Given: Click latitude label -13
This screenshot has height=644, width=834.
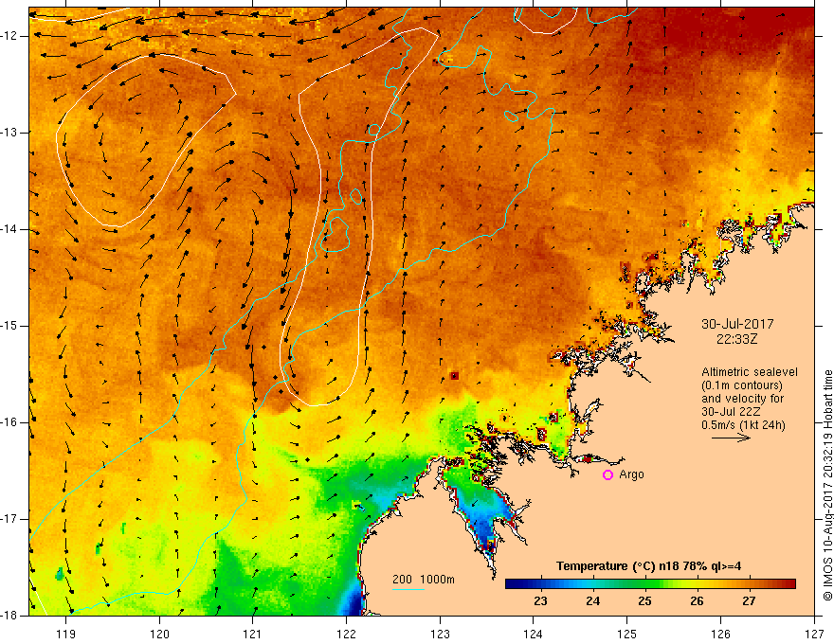Looking at the screenshot, I should (9, 133).
